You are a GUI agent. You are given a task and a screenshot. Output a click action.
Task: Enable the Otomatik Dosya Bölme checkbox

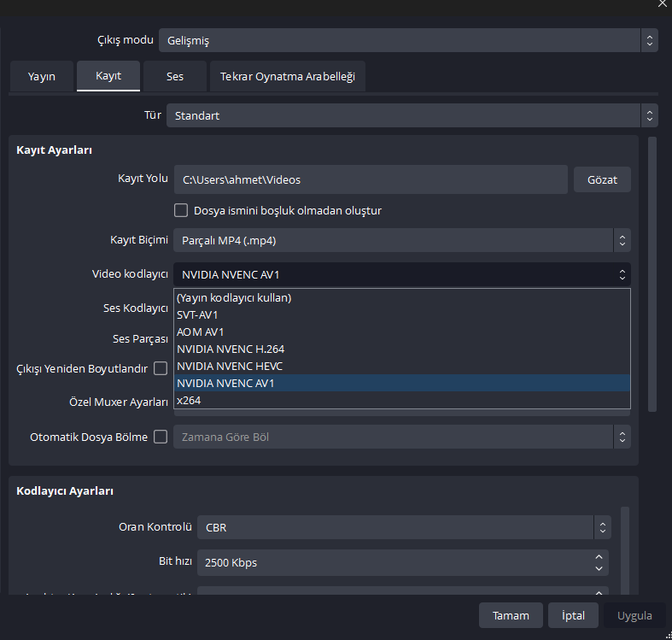(x=161, y=437)
